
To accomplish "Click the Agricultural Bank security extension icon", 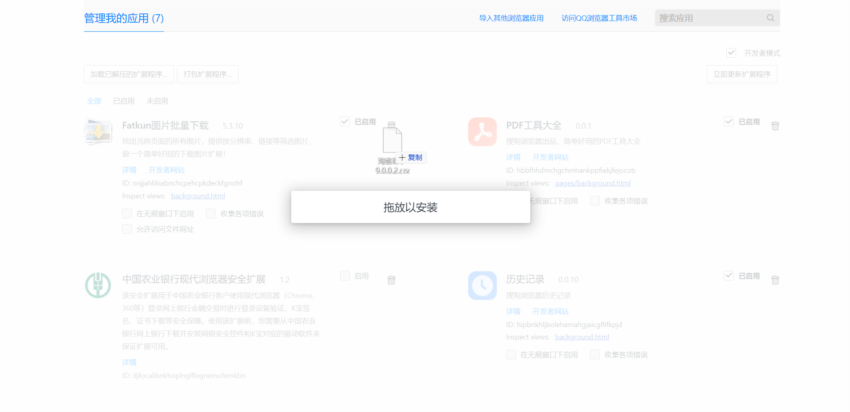I will pyautogui.click(x=98, y=285).
